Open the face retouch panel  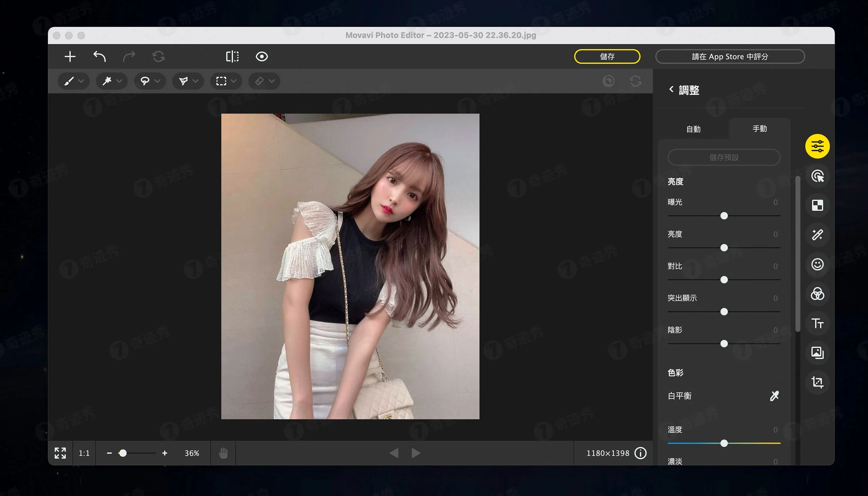point(818,265)
